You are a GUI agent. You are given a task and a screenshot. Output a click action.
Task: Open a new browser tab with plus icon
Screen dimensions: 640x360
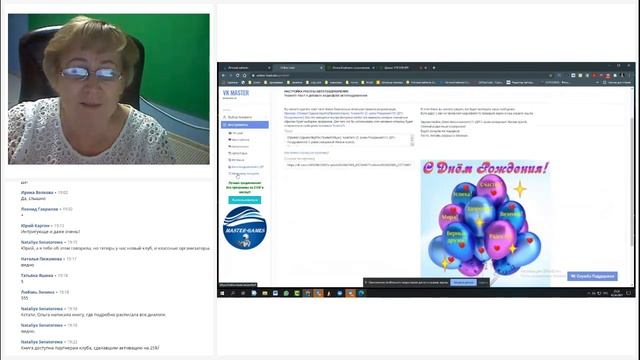(434, 68)
